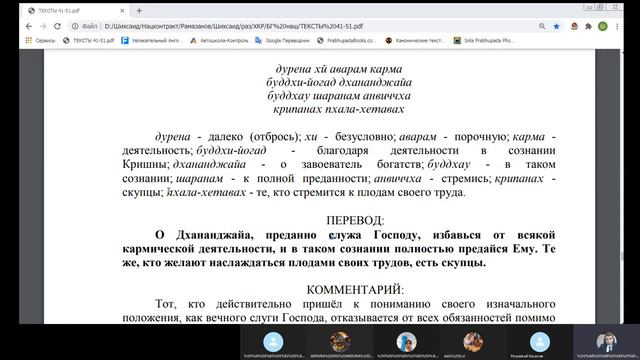
Task: Open the Extensions puzzle icon
Action: click(x=588, y=26)
